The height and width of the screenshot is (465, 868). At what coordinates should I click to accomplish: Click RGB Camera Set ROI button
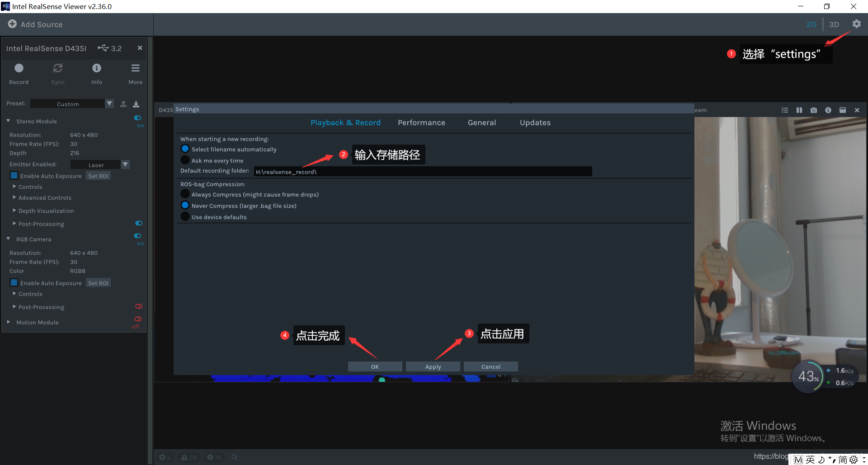pos(98,283)
